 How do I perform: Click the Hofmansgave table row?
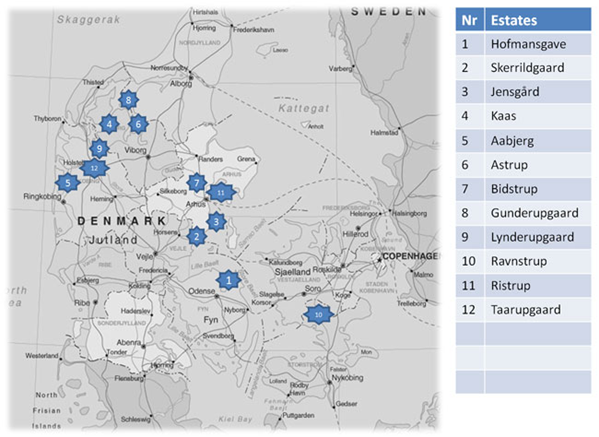523,44
